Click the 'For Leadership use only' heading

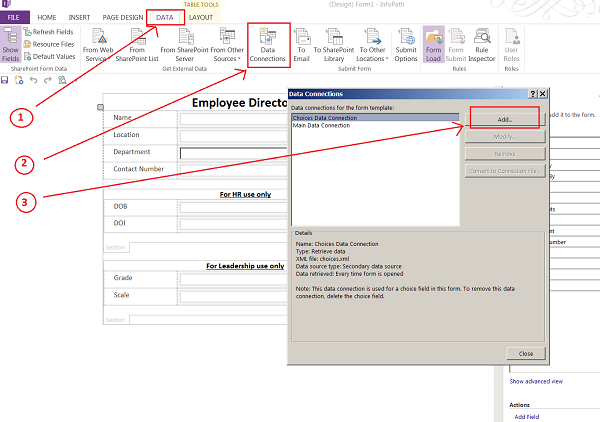245,266
